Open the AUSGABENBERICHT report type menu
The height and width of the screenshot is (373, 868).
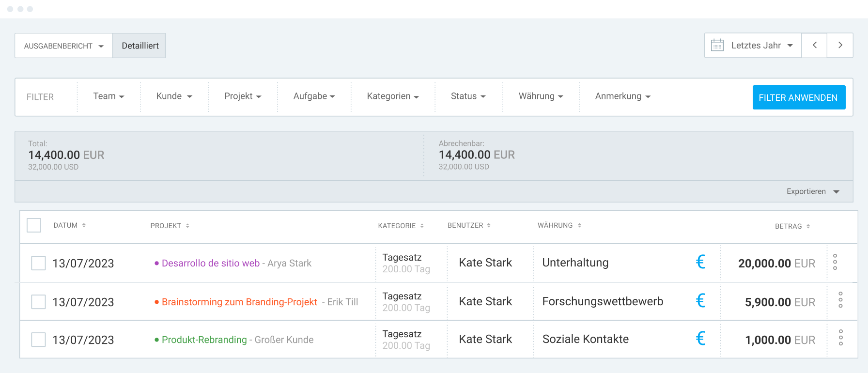[x=63, y=45]
